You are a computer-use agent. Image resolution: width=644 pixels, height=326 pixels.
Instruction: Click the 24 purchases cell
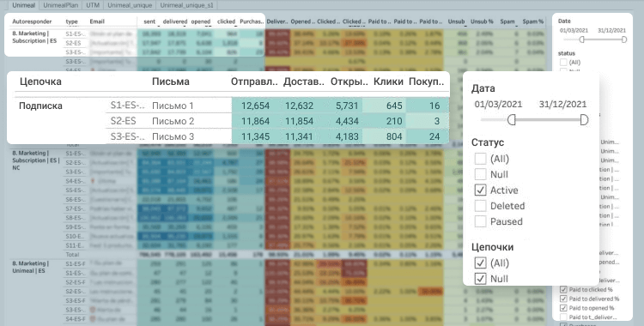pyautogui.click(x=434, y=136)
